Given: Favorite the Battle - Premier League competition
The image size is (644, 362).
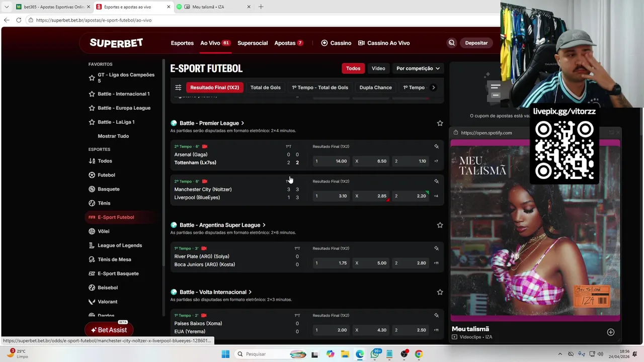Looking at the screenshot, I should (440, 123).
